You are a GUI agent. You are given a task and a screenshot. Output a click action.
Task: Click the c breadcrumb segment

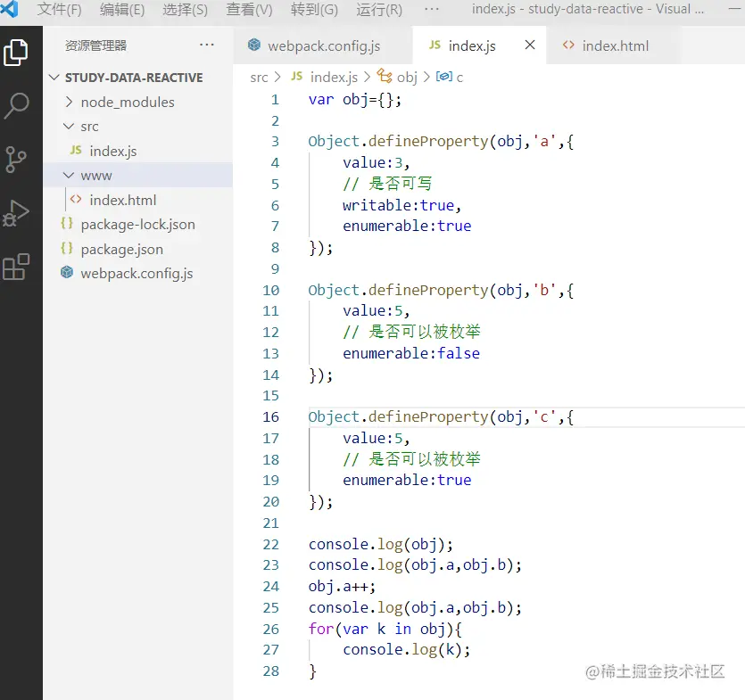459,78
